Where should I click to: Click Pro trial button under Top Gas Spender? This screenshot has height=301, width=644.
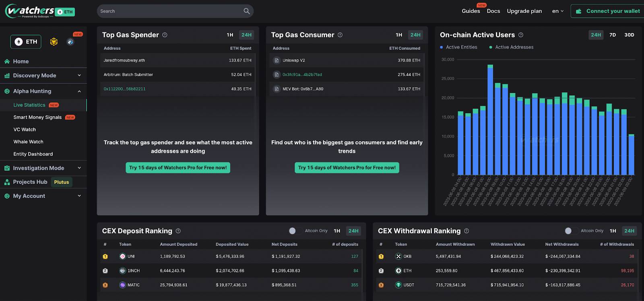178,168
